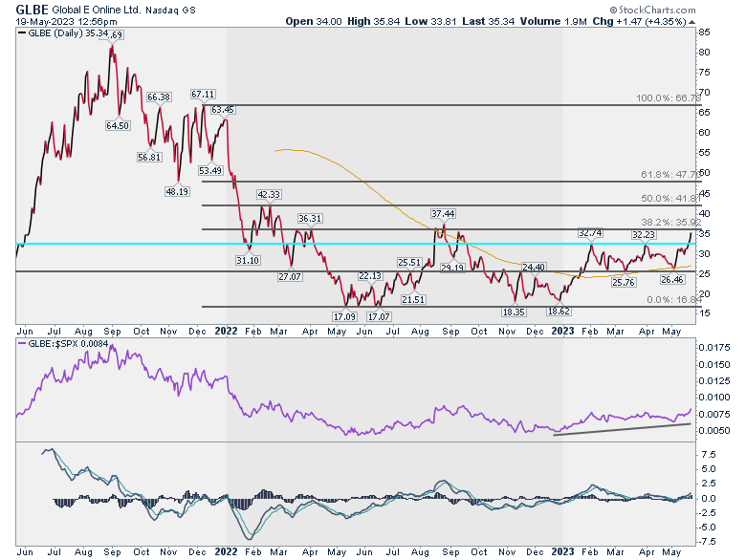This screenshot has width=746, height=560.
Task: Click the 56.81 price label
Action: (149, 157)
